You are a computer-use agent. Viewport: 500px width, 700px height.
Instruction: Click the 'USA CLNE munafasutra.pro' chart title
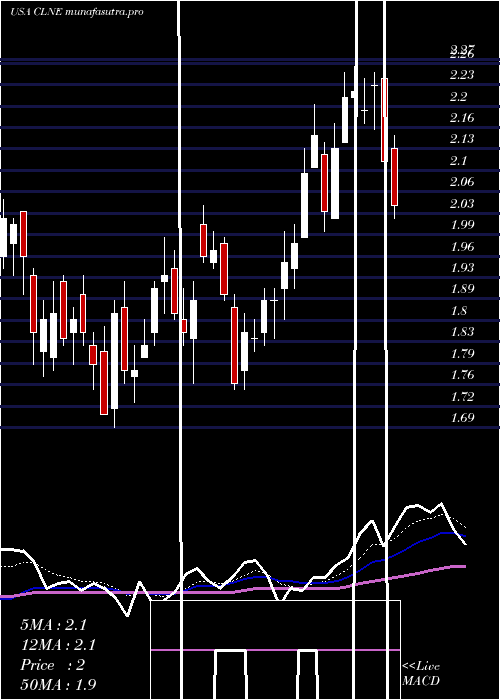coord(77,12)
